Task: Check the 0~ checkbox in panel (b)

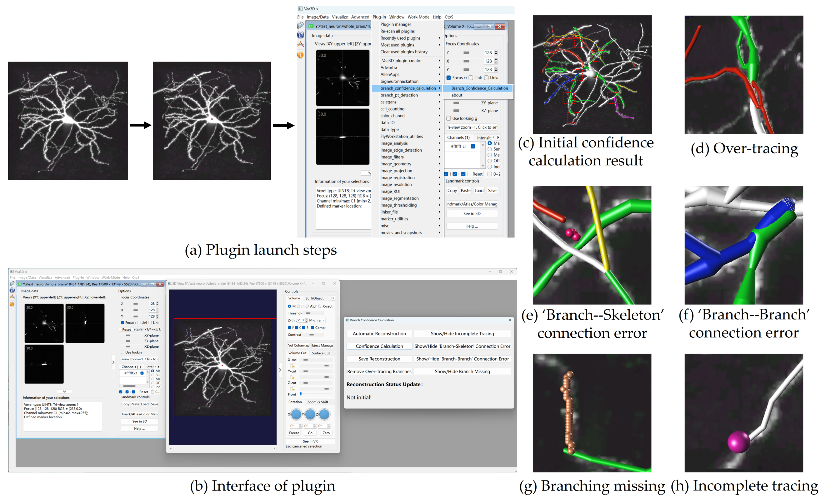Action: coord(153,392)
